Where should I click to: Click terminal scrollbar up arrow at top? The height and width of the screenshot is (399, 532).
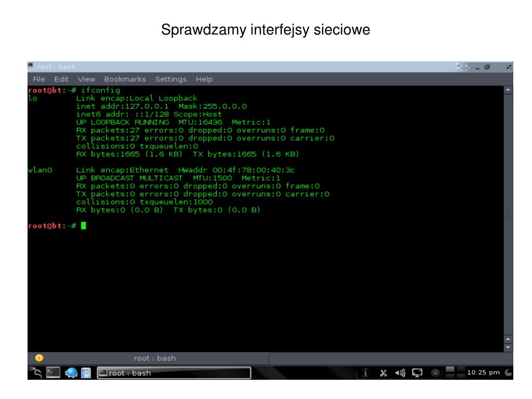click(x=508, y=90)
